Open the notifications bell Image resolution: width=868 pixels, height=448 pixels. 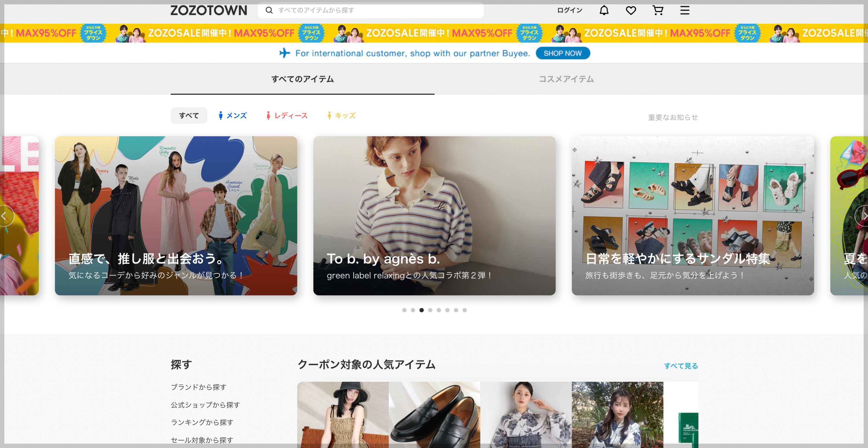coord(604,10)
